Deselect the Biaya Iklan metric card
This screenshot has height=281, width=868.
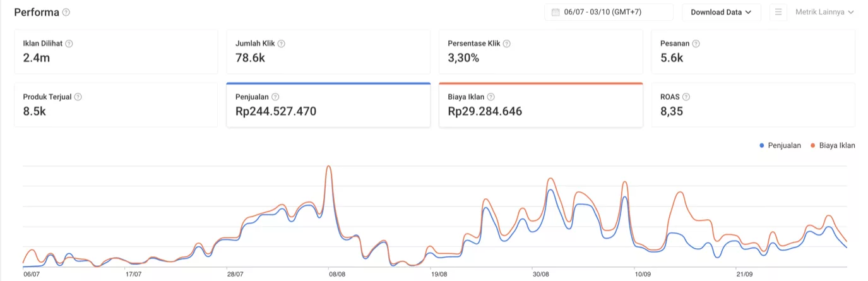tap(541, 105)
